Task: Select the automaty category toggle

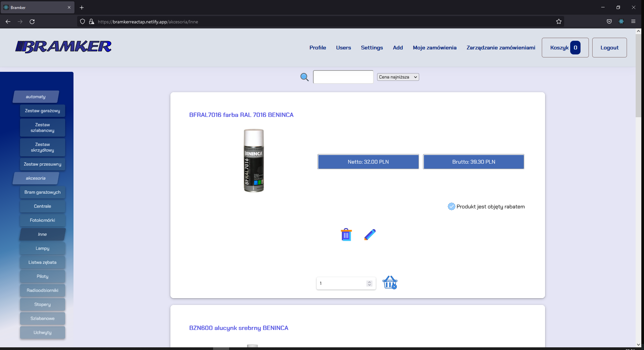Action: (35, 97)
